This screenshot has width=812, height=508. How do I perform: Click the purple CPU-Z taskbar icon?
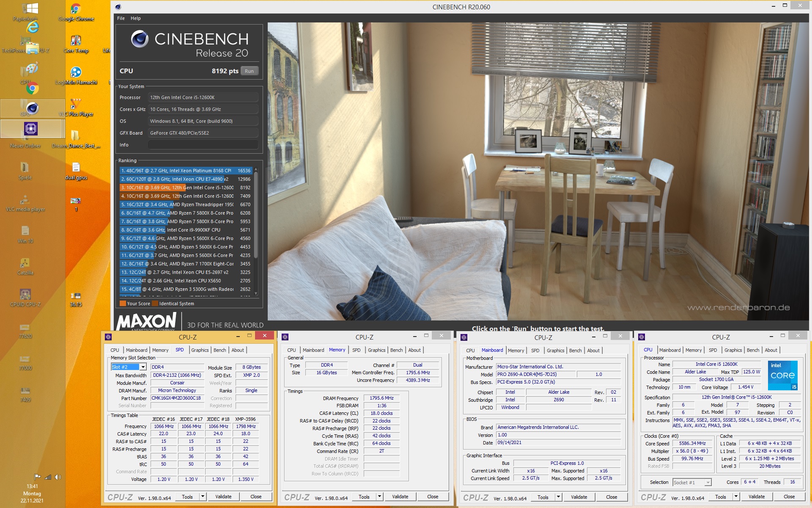tap(31, 128)
